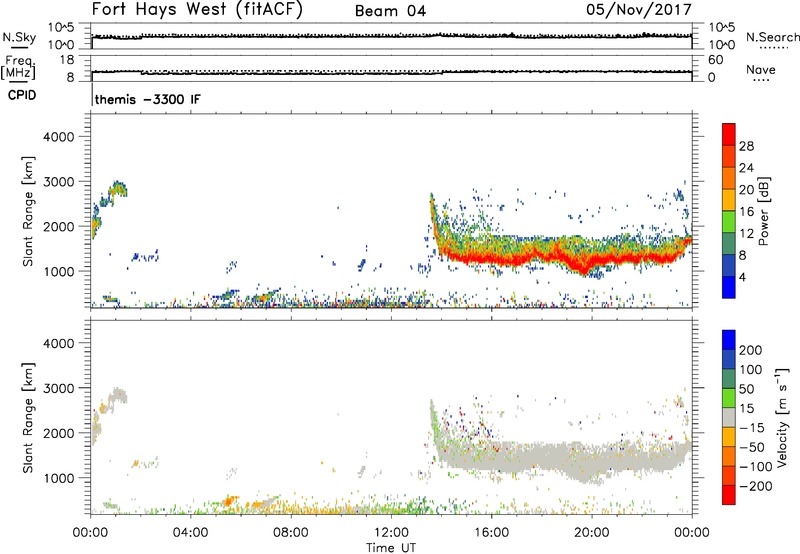Click the '08:00' time tick label
Screen dimensions: 800x554
tap(291, 533)
